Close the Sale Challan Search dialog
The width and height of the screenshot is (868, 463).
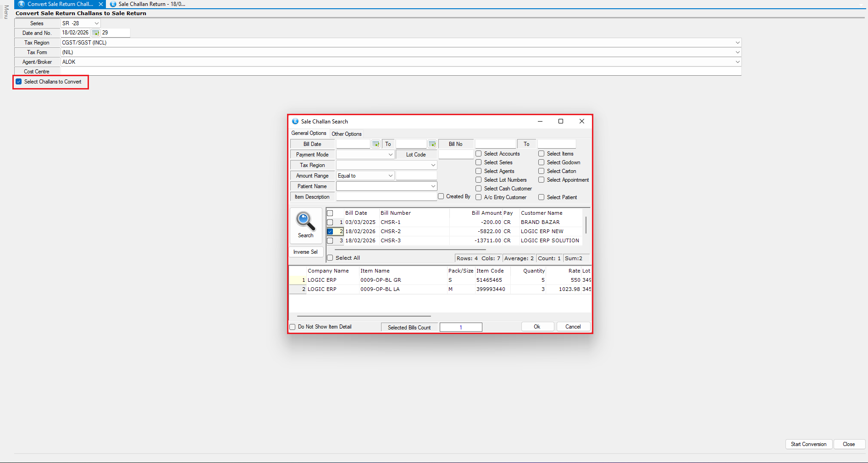(x=581, y=121)
